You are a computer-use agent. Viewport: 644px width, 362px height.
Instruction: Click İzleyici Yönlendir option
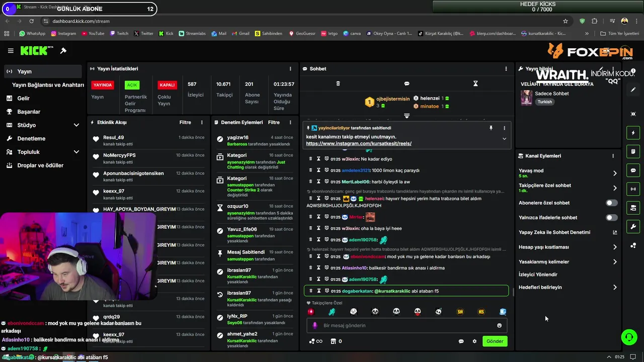pos(538,275)
